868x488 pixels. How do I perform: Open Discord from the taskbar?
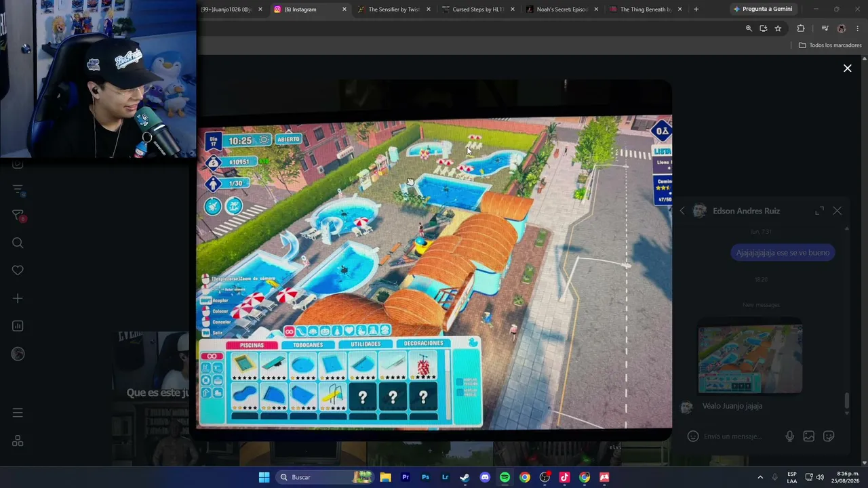[x=485, y=477]
